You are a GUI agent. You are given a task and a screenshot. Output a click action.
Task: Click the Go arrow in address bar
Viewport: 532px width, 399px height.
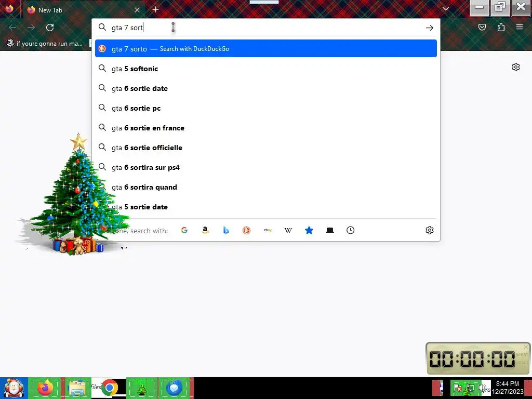point(430,28)
